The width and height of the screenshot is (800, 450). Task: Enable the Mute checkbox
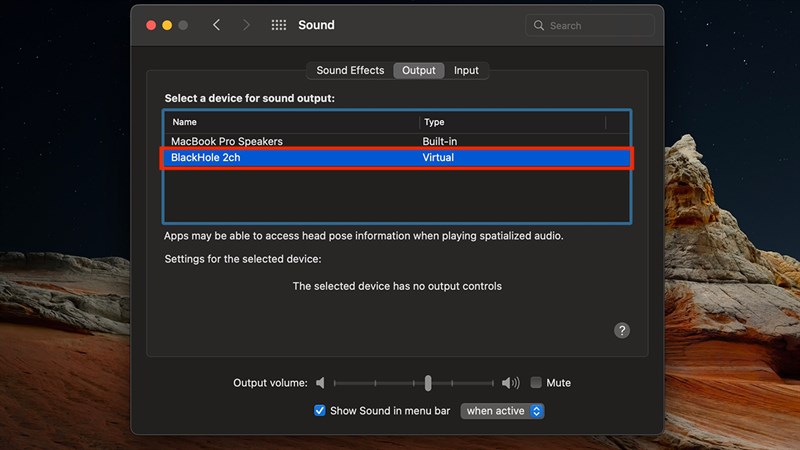(536, 383)
